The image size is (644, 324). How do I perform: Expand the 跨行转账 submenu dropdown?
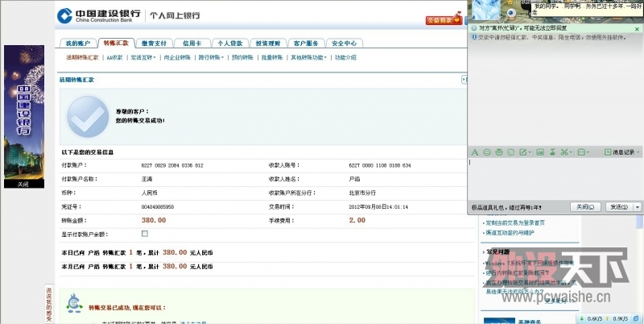pos(212,58)
